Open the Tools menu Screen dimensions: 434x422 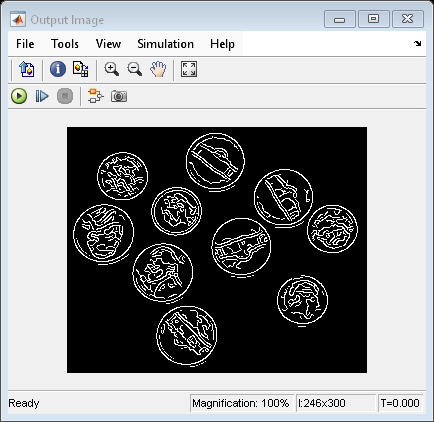[65, 44]
